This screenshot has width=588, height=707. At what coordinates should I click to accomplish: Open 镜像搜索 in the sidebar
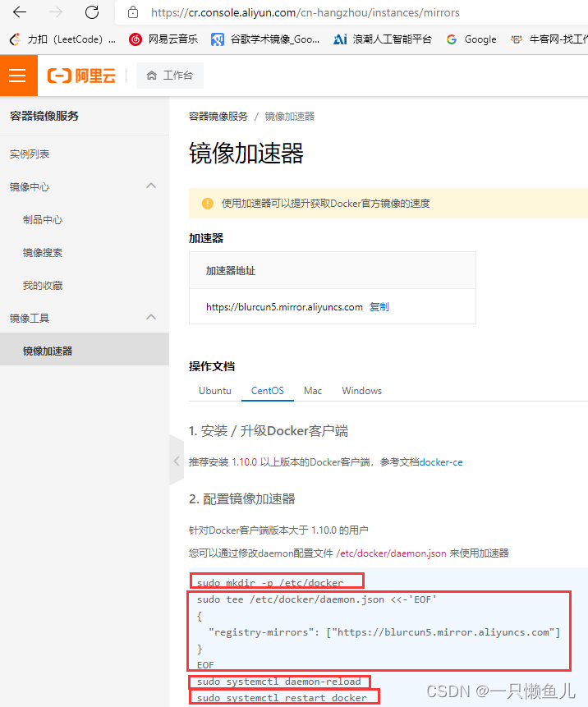click(43, 253)
